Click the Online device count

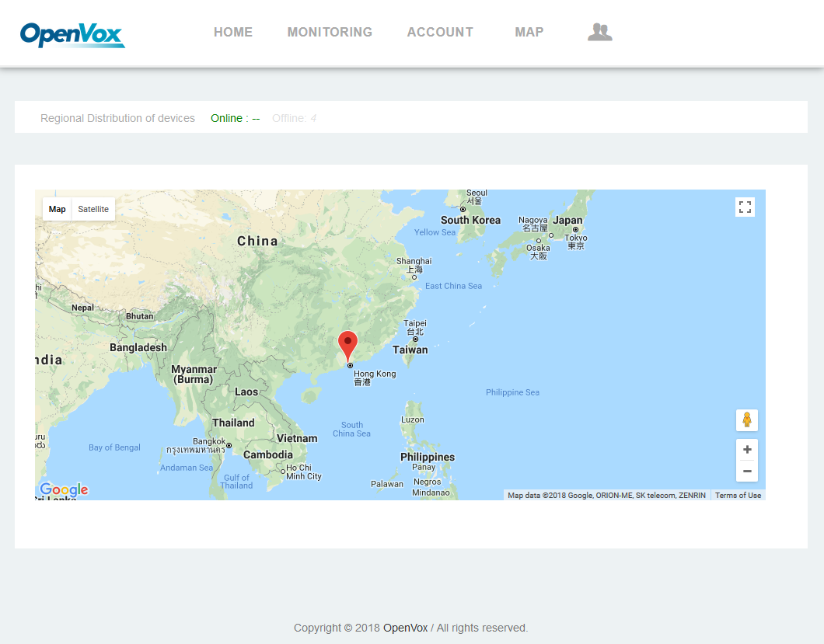tap(235, 118)
